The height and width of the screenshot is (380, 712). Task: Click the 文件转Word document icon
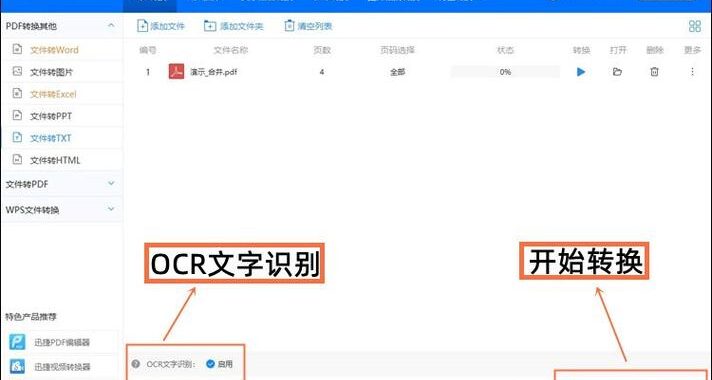pyautogui.click(x=17, y=49)
